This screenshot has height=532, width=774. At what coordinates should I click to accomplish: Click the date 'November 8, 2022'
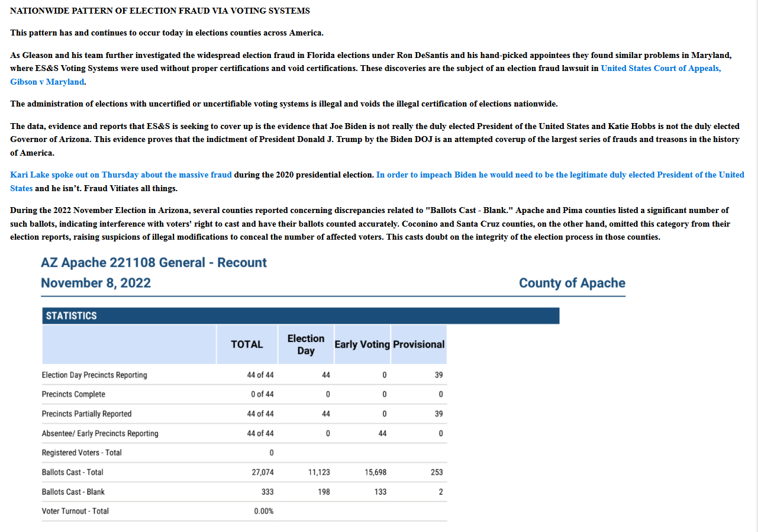point(96,282)
